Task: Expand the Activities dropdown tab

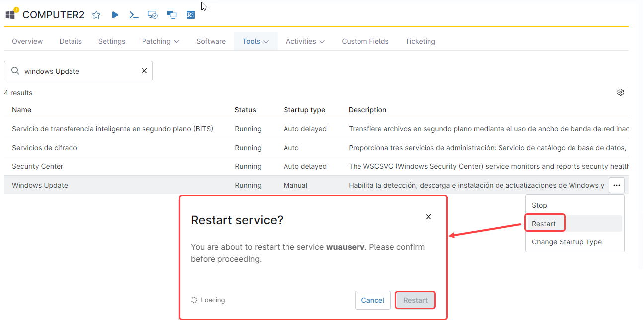Action: coord(305,41)
